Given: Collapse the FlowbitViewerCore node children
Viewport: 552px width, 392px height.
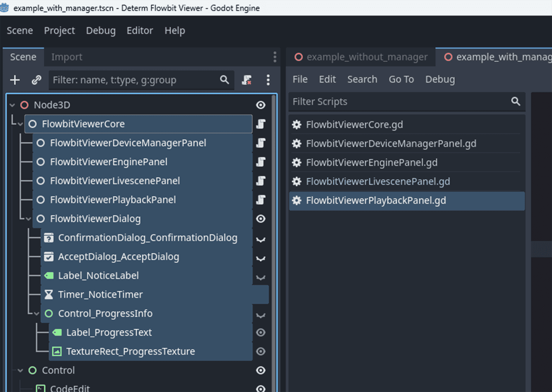Looking at the screenshot, I should [x=20, y=124].
